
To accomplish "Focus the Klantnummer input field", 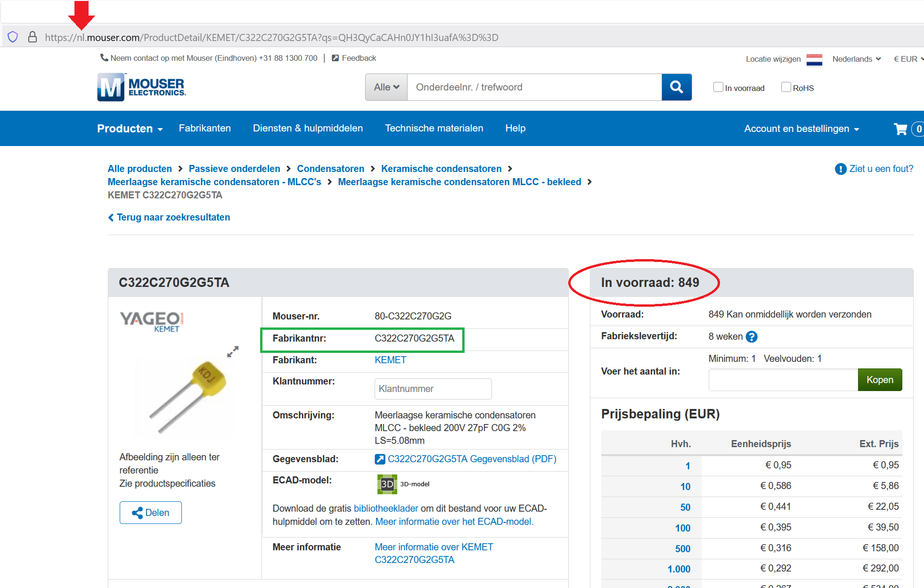I will tap(433, 389).
